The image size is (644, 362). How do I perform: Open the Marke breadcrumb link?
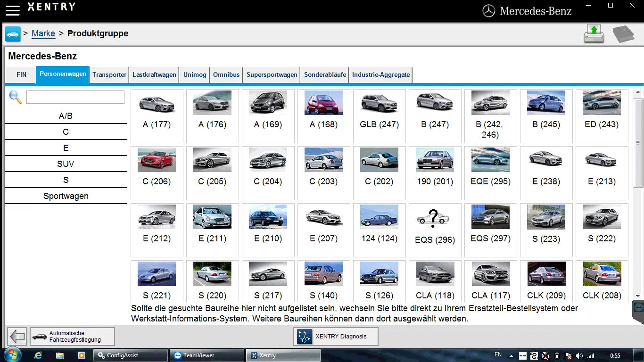pyautogui.click(x=43, y=33)
